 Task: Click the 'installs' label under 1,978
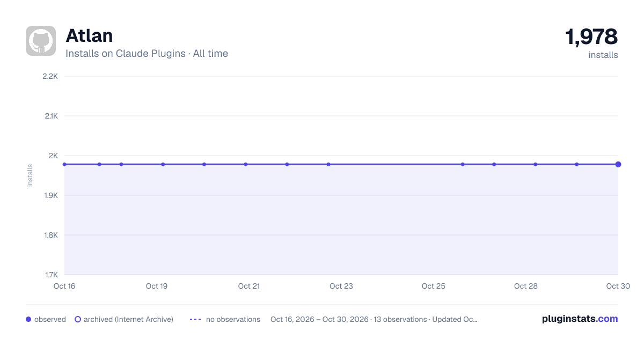point(603,55)
